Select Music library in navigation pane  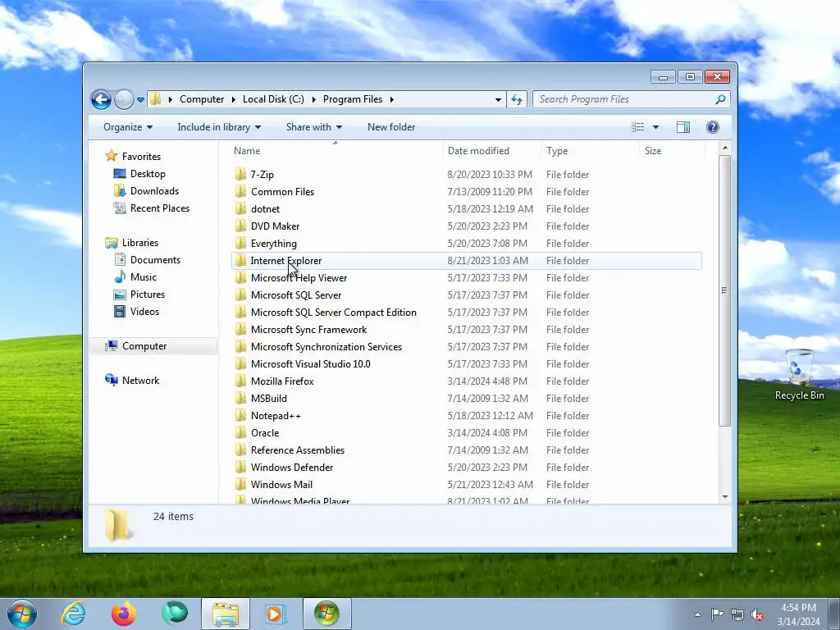(x=143, y=277)
